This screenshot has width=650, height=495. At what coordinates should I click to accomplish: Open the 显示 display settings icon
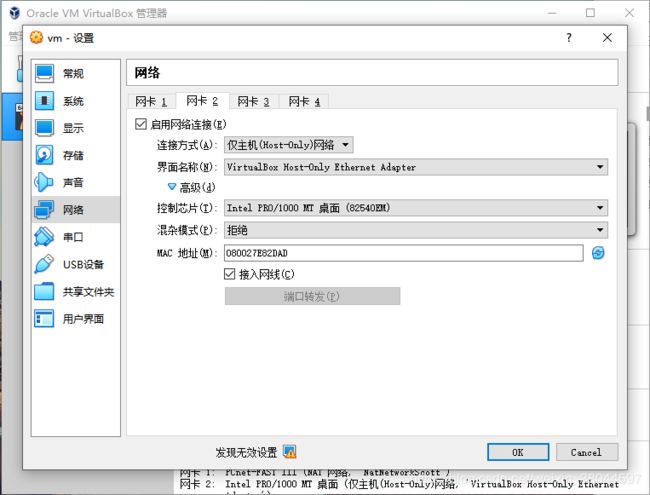point(44,128)
